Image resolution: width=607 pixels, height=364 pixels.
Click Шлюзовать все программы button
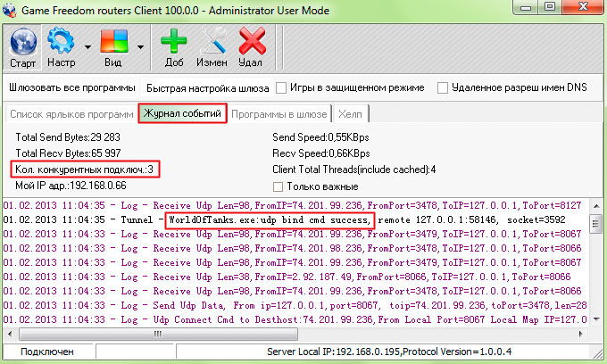72,87
